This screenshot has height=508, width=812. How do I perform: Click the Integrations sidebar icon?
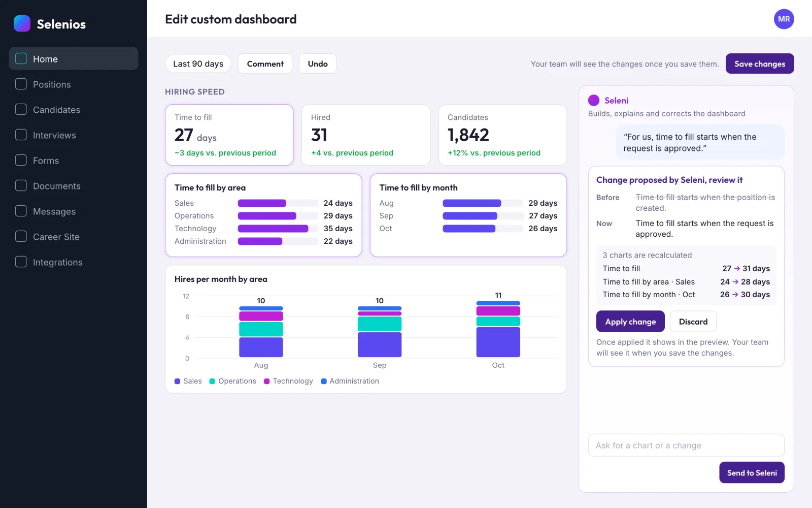pyautogui.click(x=21, y=262)
